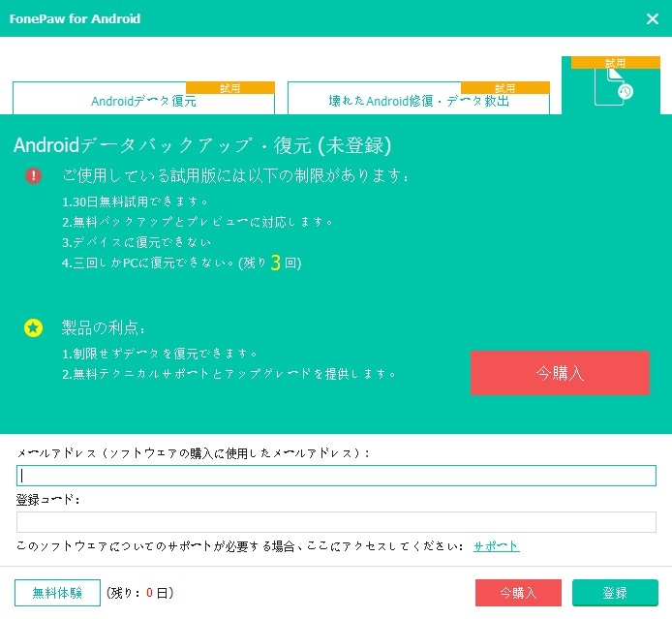Open the サポート link
The width and height of the screenshot is (672, 619).
click(x=497, y=546)
